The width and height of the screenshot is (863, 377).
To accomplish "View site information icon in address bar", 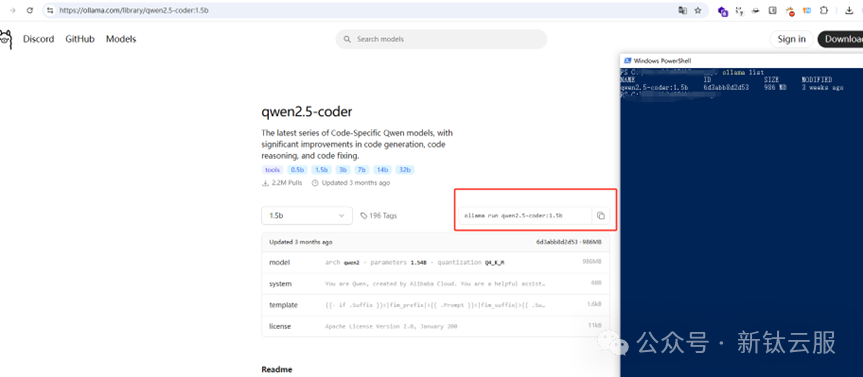I will (51, 10).
